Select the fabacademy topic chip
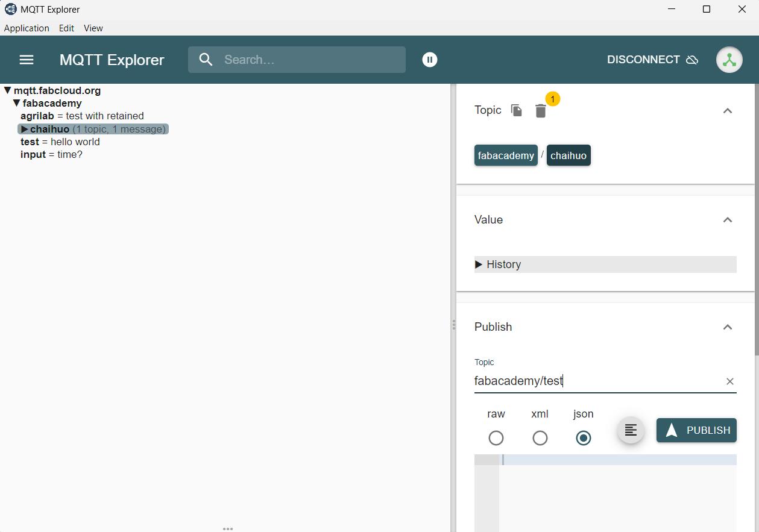The height and width of the screenshot is (532, 759). pyautogui.click(x=506, y=155)
